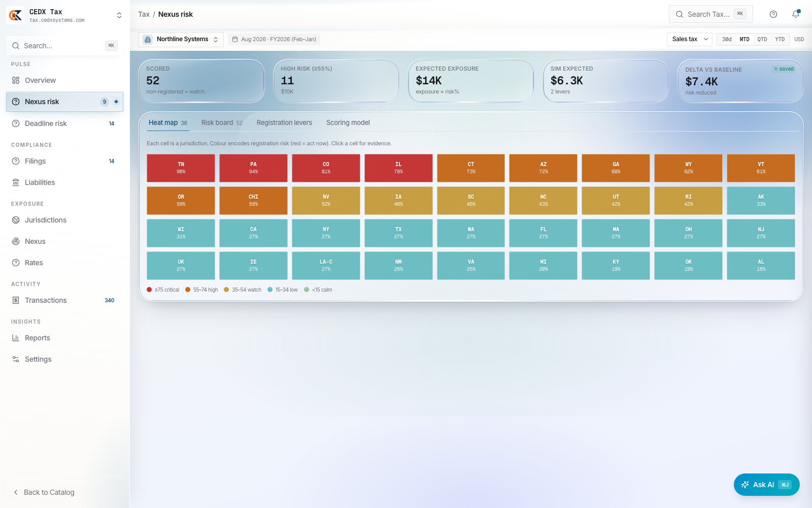Click the AL 18% heat cell
The image size is (812, 508).
pyautogui.click(x=761, y=266)
